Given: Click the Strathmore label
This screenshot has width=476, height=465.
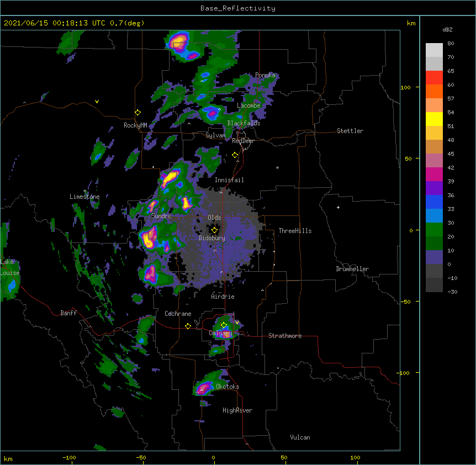Looking at the screenshot, I should pos(285,336).
